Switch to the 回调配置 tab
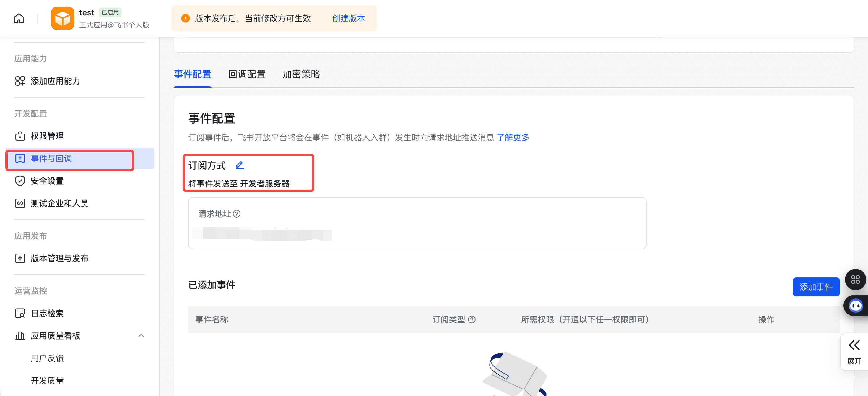The width and height of the screenshot is (868, 396). [247, 74]
